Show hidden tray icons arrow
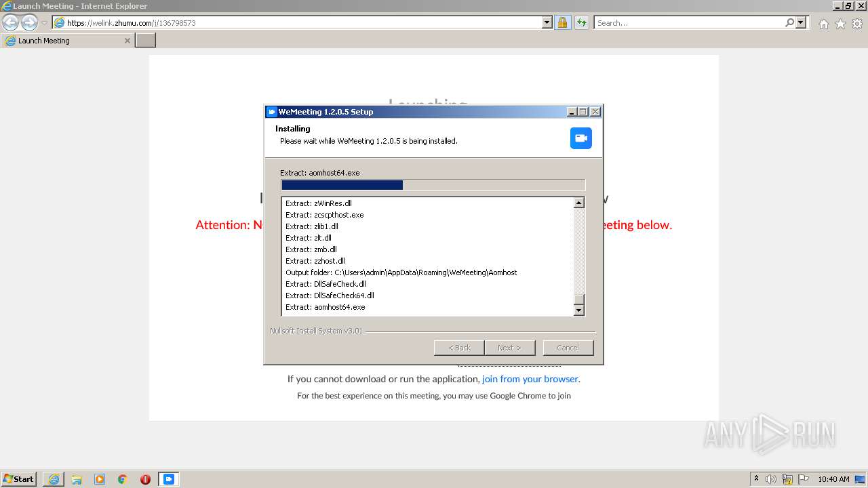Viewport: 868px width, 488px height. pyautogui.click(x=756, y=479)
